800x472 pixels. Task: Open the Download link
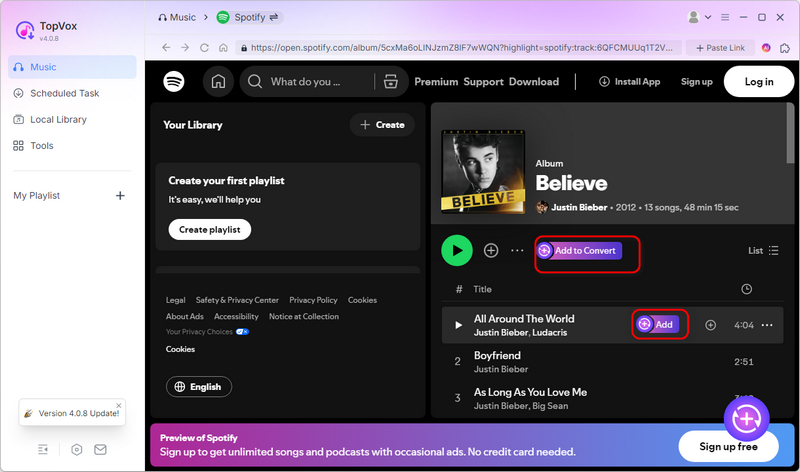point(534,82)
